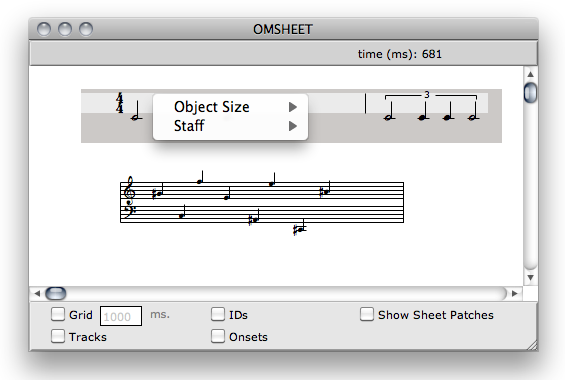Click the horizontal scrollbar right arrow

click(515, 294)
